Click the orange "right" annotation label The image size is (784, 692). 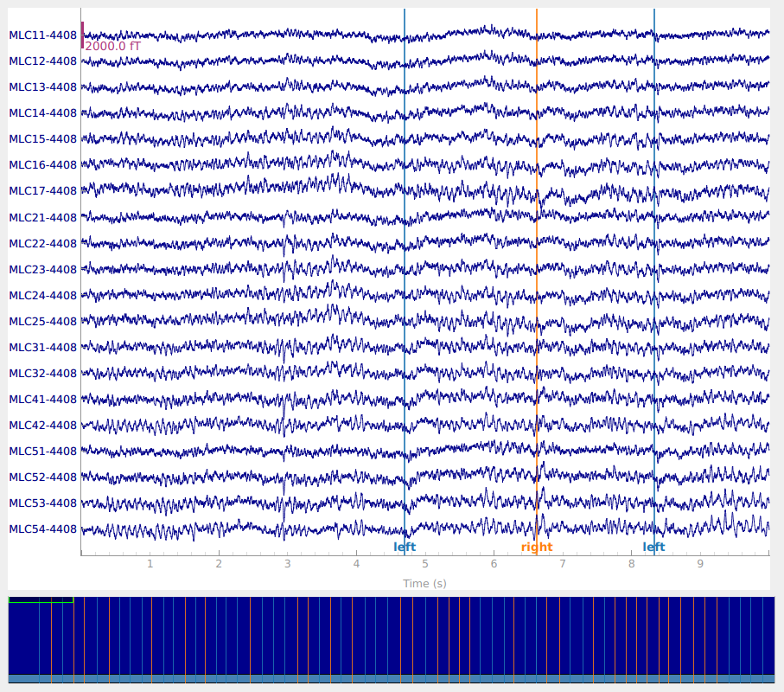(x=537, y=548)
